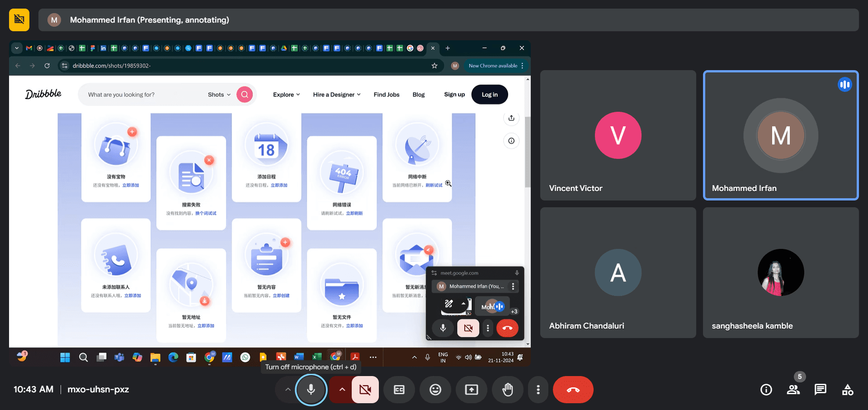Open Chrome menu three dots
868x410 pixels.
click(523, 66)
